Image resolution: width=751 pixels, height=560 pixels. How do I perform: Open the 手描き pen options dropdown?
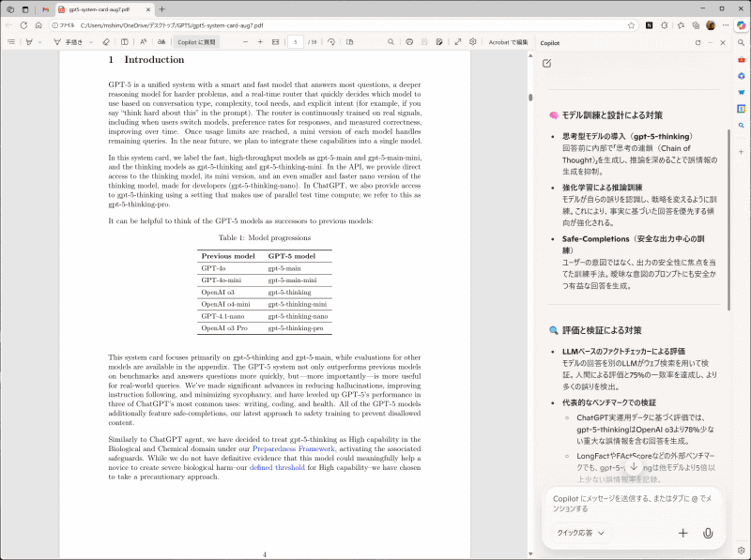point(90,42)
